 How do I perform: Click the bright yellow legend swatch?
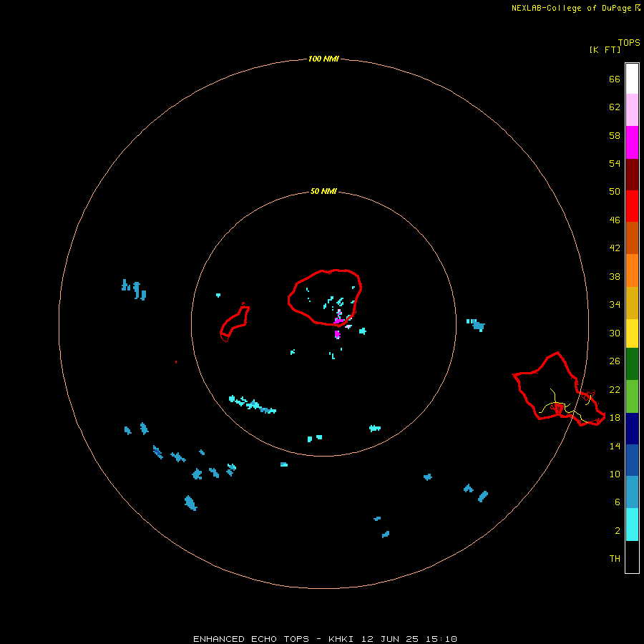[x=632, y=333]
